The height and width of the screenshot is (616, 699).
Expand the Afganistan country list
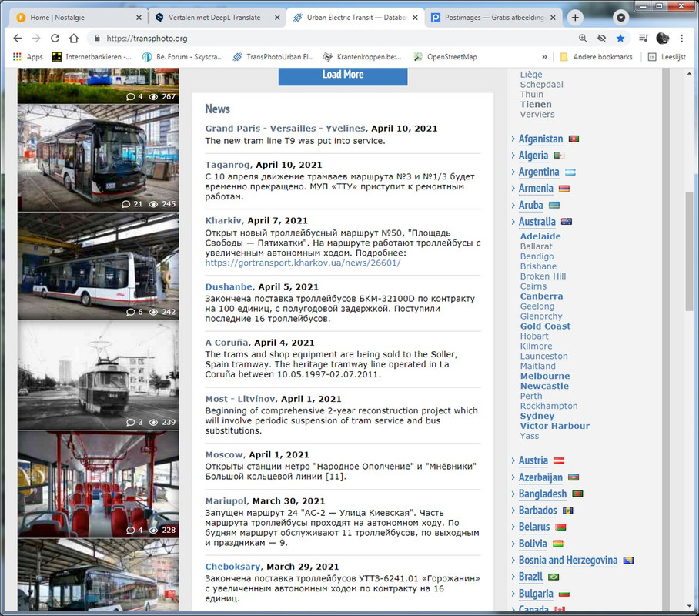[540, 139]
